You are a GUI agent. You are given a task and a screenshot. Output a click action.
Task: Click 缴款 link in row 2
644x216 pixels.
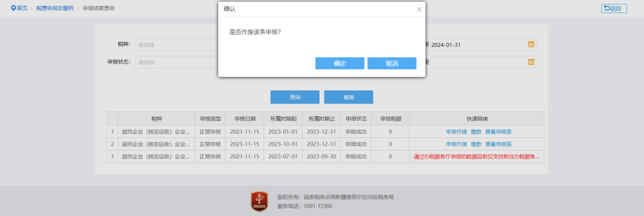point(476,144)
